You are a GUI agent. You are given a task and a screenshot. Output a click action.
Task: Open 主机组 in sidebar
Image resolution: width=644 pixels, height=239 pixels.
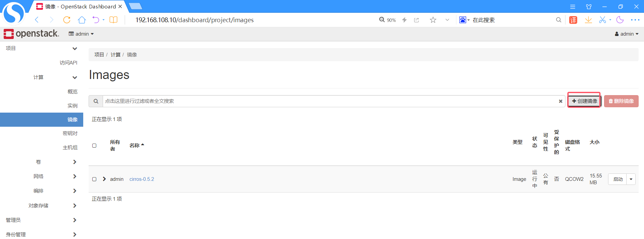coord(70,148)
